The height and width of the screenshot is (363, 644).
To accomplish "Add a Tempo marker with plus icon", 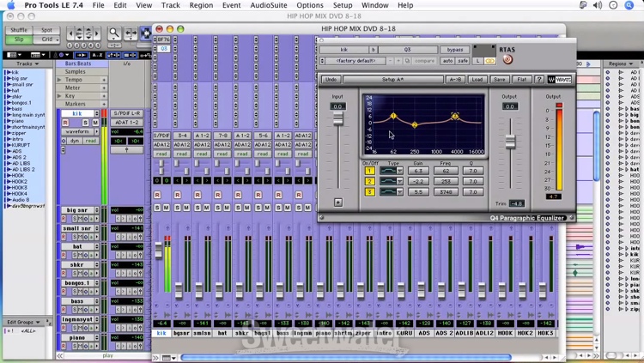I will (104, 80).
